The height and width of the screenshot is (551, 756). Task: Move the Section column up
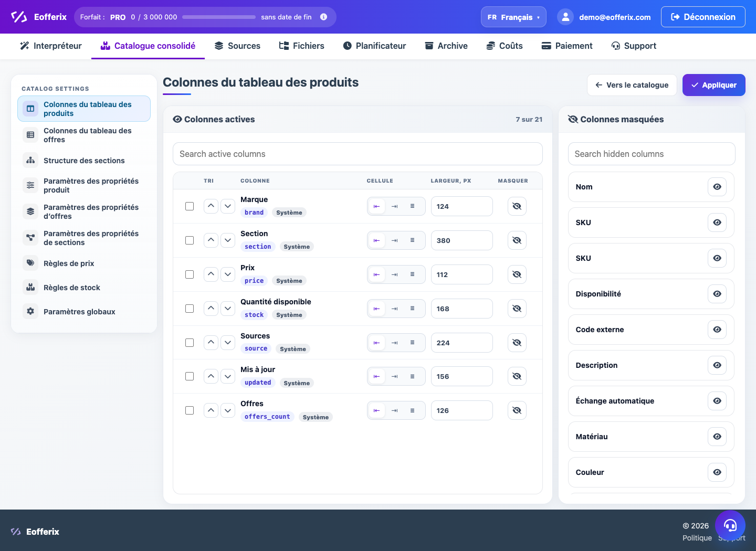pyautogui.click(x=211, y=240)
